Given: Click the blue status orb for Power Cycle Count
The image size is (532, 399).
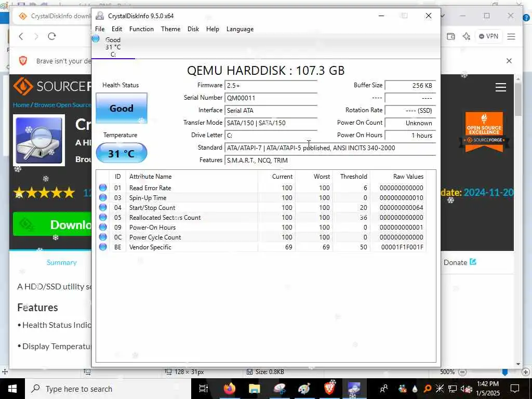Looking at the screenshot, I should pyautogui.click(x=103, y=237).
